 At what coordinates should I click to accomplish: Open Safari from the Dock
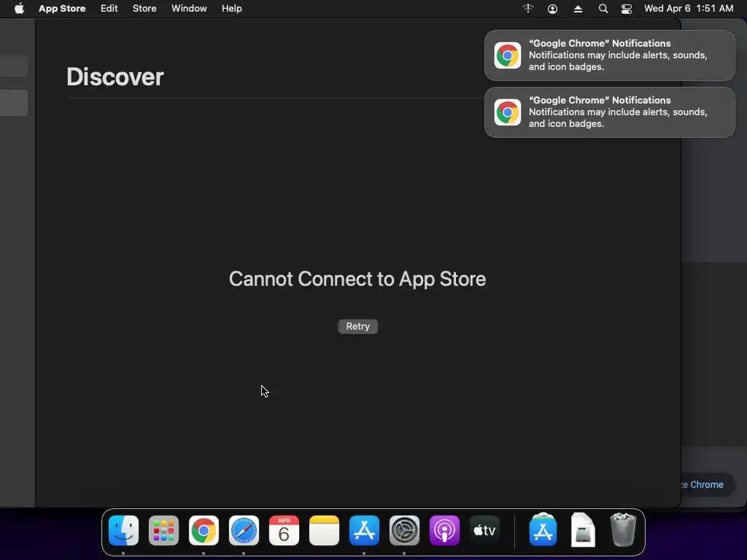point(244,531)
